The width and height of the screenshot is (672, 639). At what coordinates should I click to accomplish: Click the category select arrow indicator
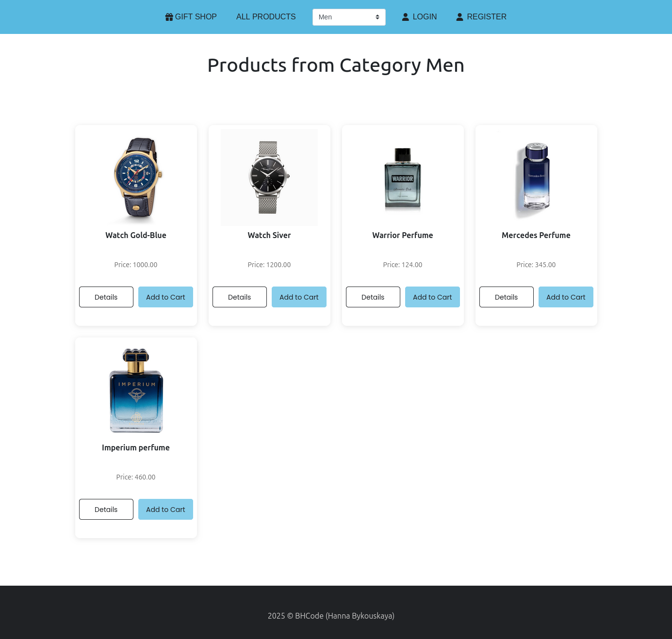click(377, 17)
